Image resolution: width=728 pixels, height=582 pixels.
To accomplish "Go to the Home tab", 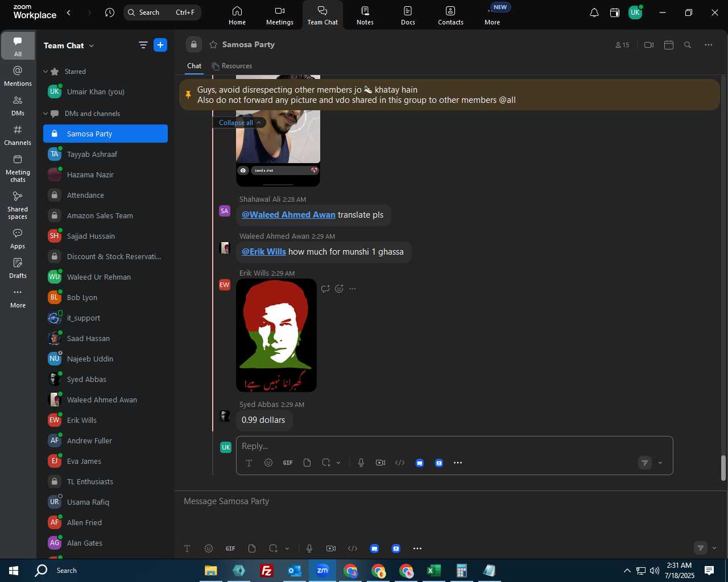I will (x=237, y=15).
